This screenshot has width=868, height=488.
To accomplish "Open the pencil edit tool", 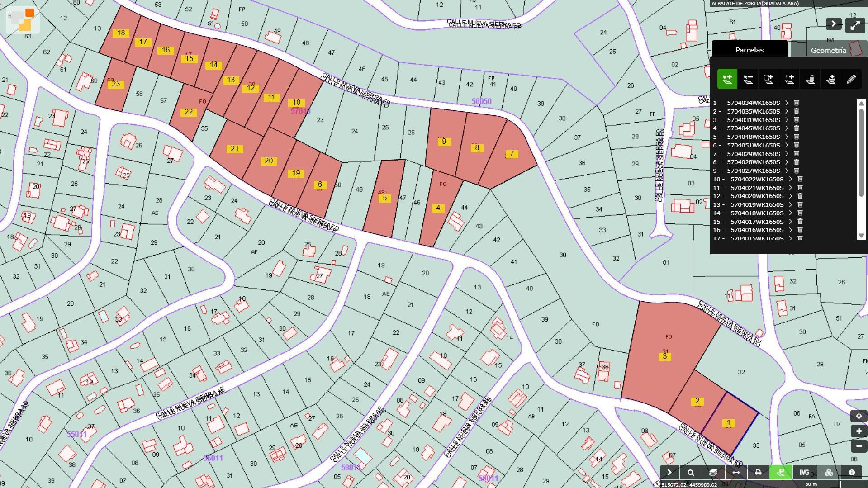I will pyautogui.click(x=851, y=79).
